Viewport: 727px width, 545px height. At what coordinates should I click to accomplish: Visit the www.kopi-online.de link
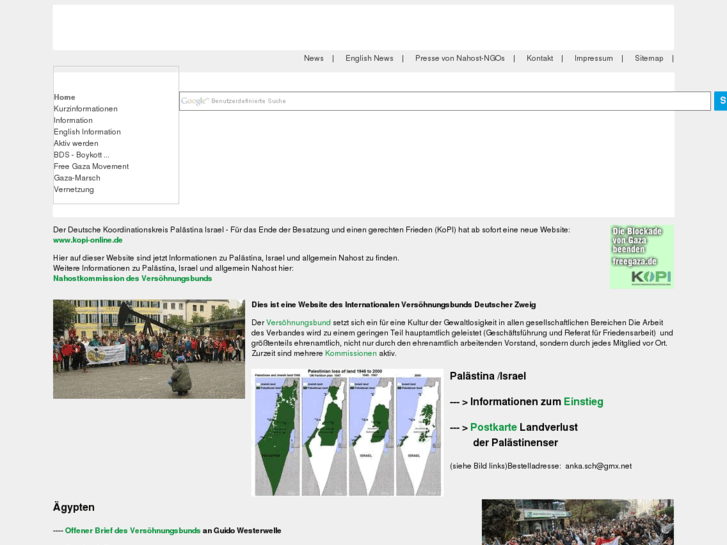tap(88, 240)
